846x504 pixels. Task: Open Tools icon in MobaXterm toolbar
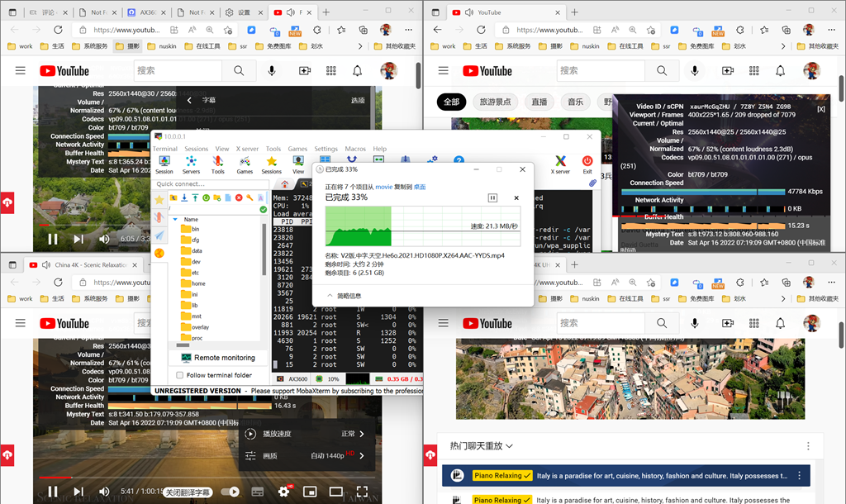[x=217, y=164]
